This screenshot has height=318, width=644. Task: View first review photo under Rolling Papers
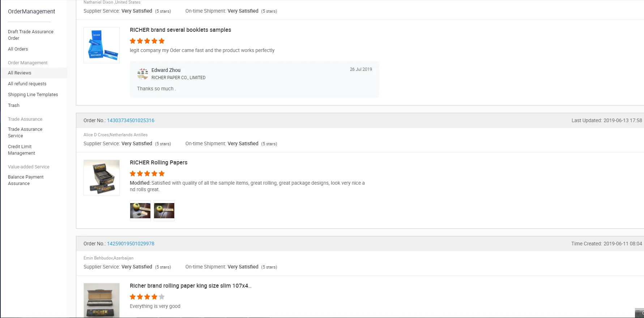(140, 211)
